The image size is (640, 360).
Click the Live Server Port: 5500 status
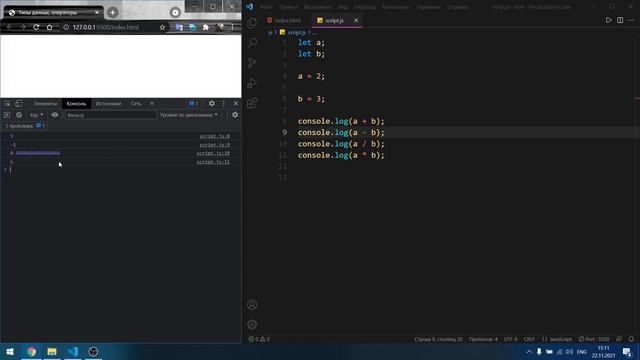click(594, 339)
